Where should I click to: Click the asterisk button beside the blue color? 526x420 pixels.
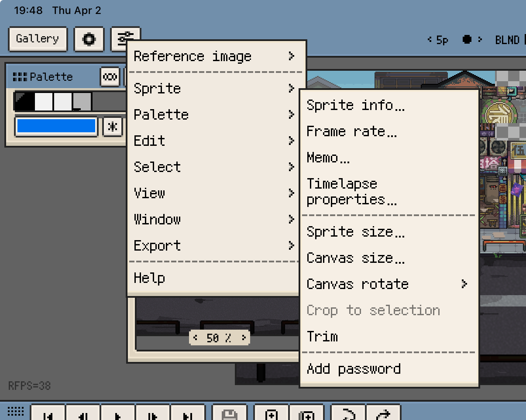coord(113,127)
